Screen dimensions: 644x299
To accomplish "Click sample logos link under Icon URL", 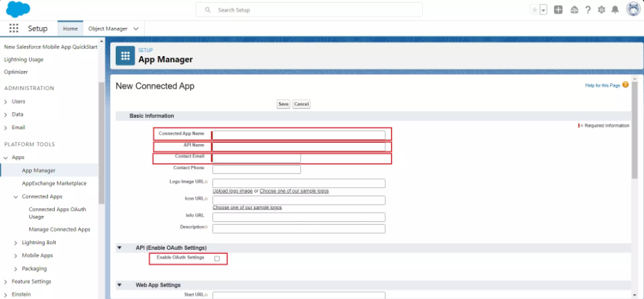I will (247, 207).
